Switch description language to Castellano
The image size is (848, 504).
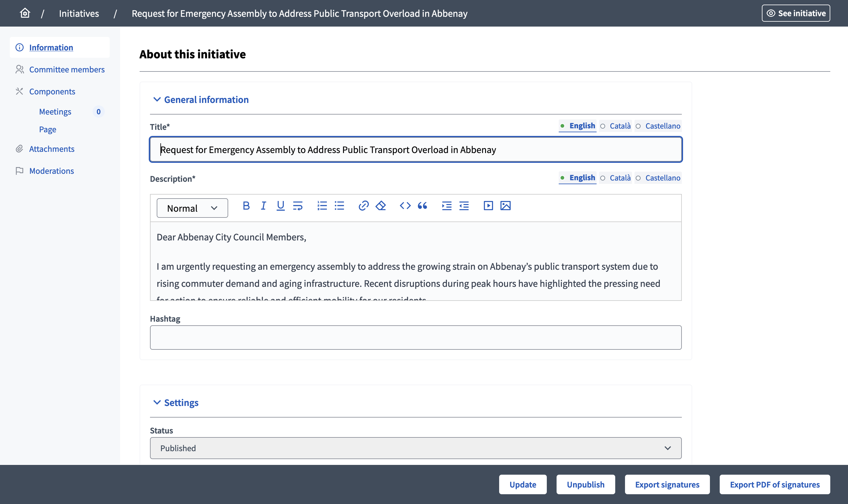[x=658, y=178]
